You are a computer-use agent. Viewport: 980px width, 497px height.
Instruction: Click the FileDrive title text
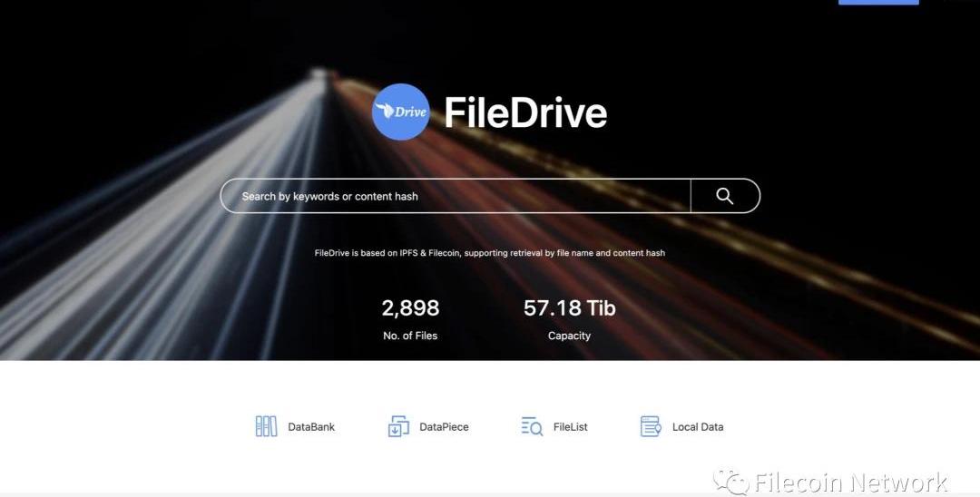coord(525,112)
